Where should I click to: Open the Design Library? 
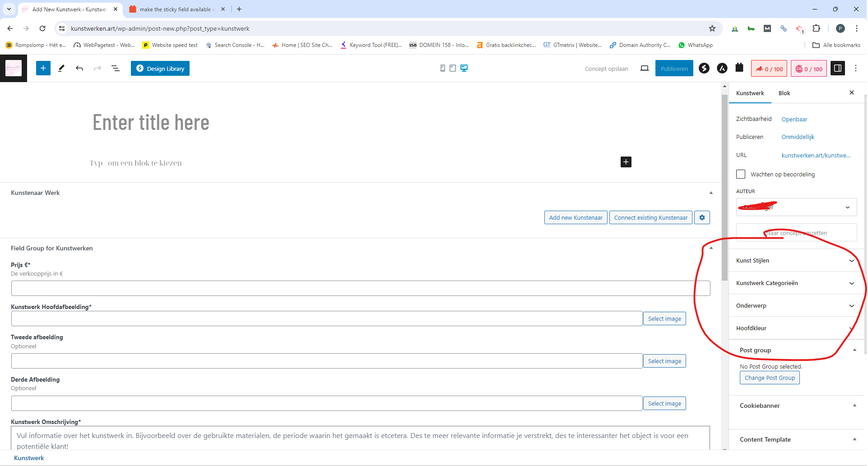coord(160,69)
